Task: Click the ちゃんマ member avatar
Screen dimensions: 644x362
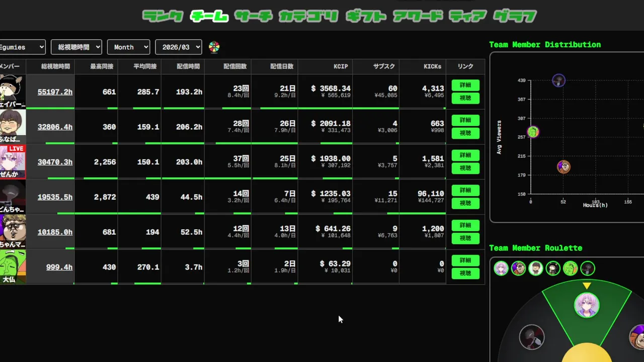Action: pyautogui.click(x=12, y=232)
